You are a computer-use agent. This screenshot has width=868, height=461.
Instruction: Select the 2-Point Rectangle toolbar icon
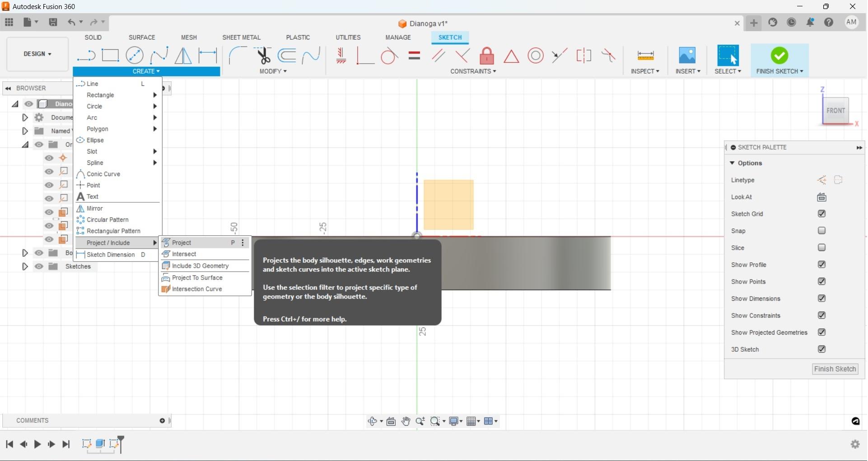110,56
